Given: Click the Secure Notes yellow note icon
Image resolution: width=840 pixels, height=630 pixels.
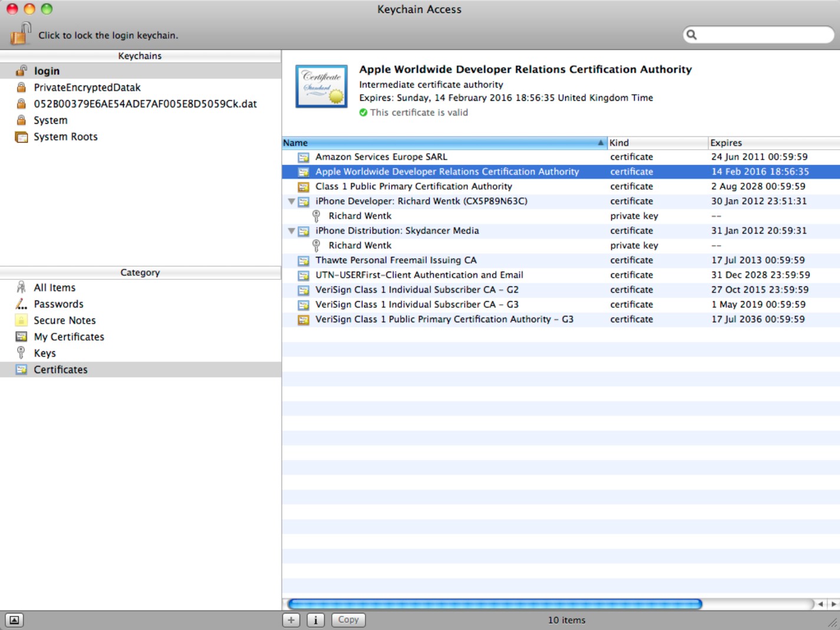Looking at the screenshot, I should coord(21,321).
